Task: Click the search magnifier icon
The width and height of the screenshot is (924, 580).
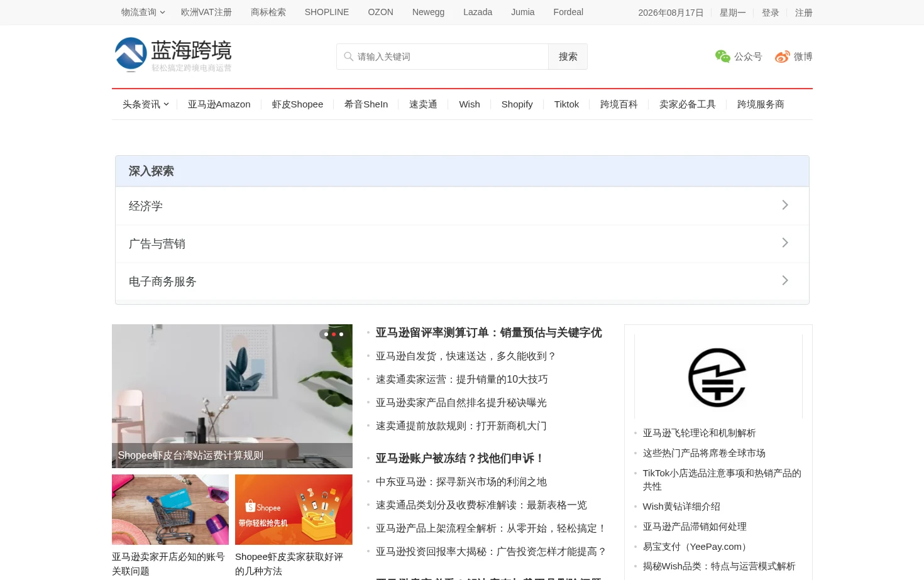Action: click(x=348, y=57)
